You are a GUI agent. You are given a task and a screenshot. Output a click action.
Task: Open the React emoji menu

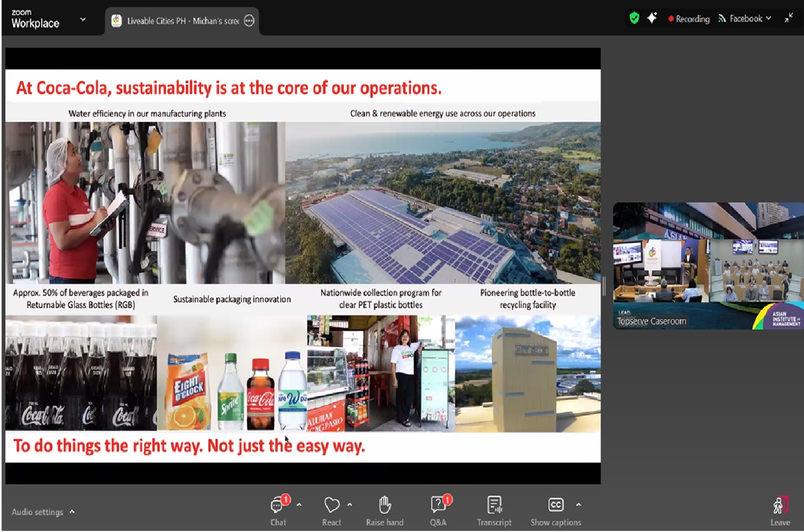tap(332, 511)
